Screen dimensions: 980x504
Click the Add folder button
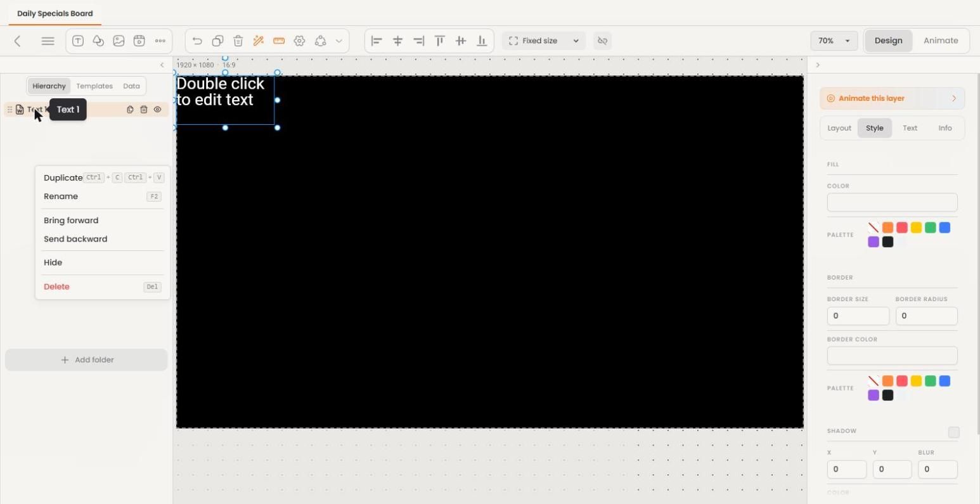click(86, 360)
